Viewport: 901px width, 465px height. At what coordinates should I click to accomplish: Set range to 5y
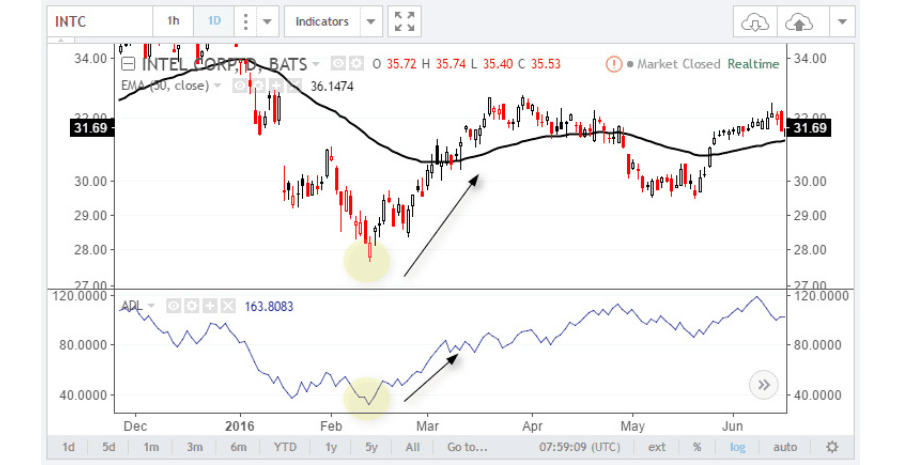pyautogui.click(x=371, y=447)
